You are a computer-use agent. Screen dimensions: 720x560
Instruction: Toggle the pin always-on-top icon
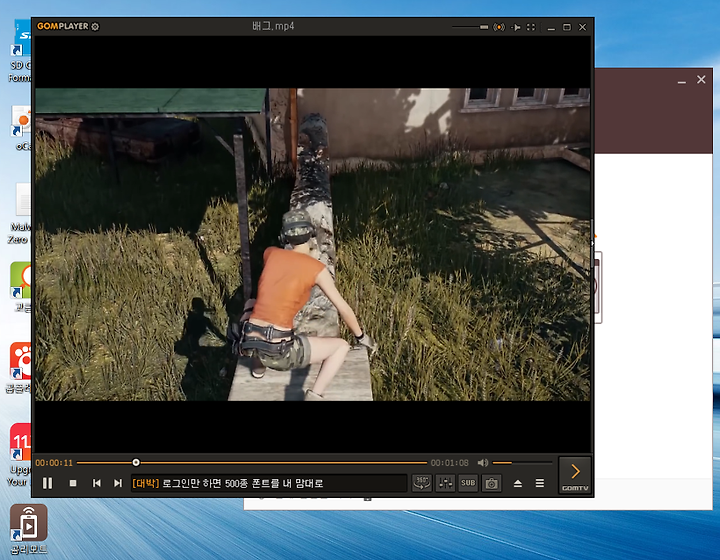tap(516, 27)
